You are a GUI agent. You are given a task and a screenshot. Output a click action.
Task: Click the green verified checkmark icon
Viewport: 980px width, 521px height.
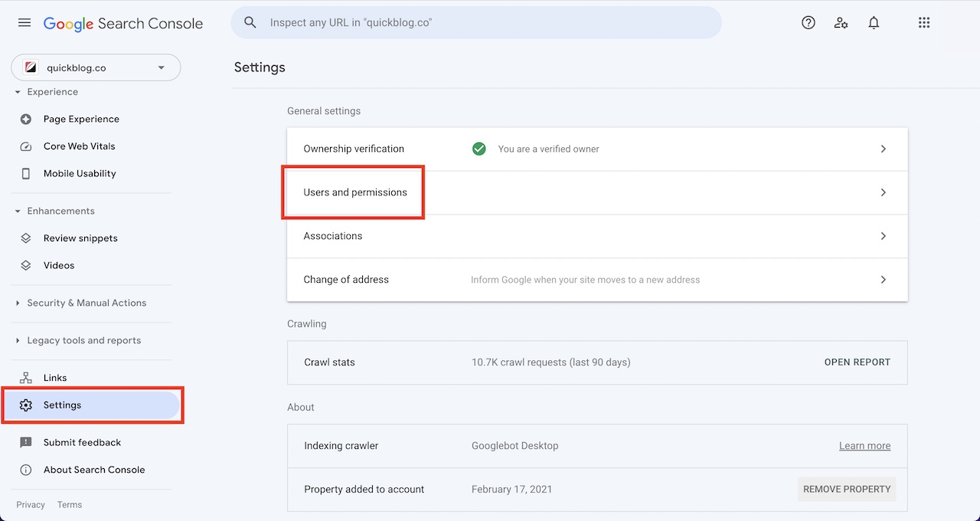point(479,149)
